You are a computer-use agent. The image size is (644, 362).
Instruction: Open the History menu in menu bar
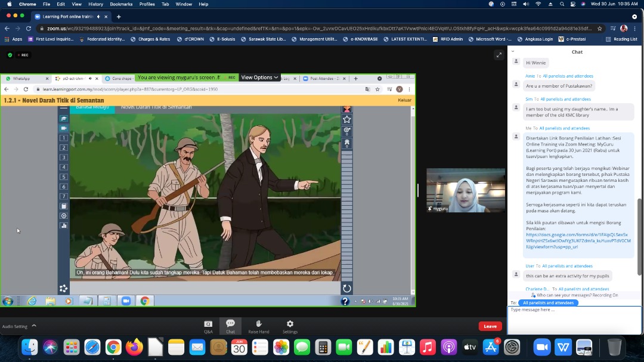point(95,4)
